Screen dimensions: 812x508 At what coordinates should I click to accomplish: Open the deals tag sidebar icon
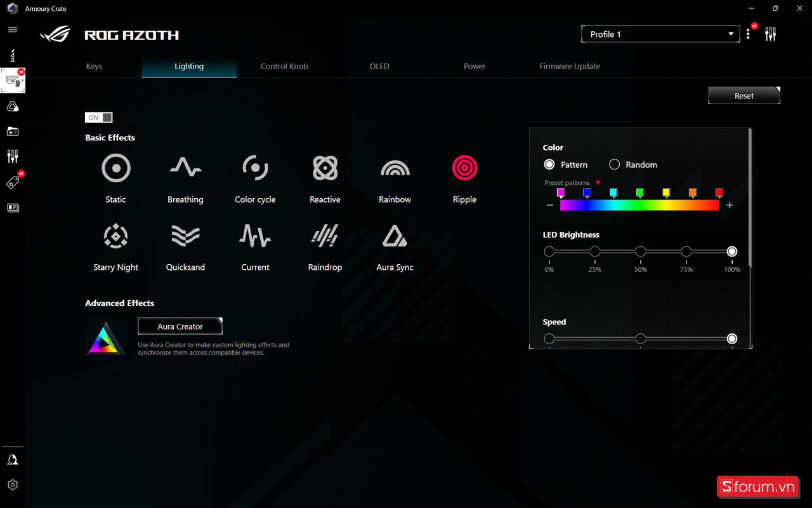[13, 183]
